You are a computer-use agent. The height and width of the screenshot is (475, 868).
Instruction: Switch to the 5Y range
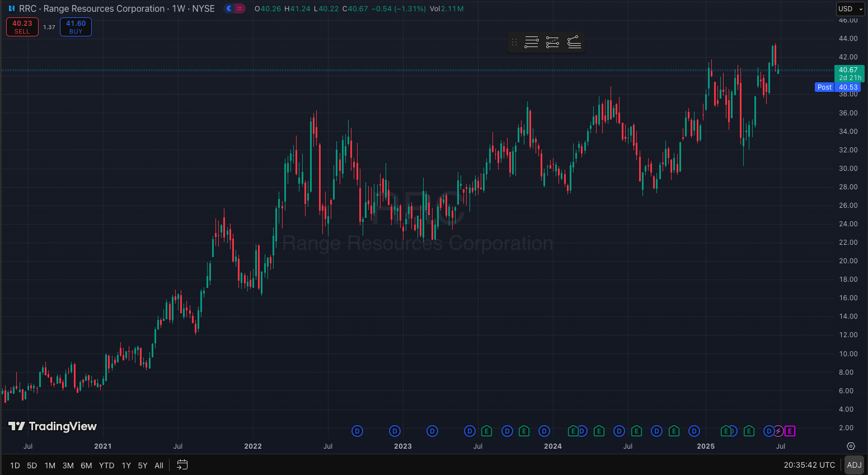[x=143, y=465]
